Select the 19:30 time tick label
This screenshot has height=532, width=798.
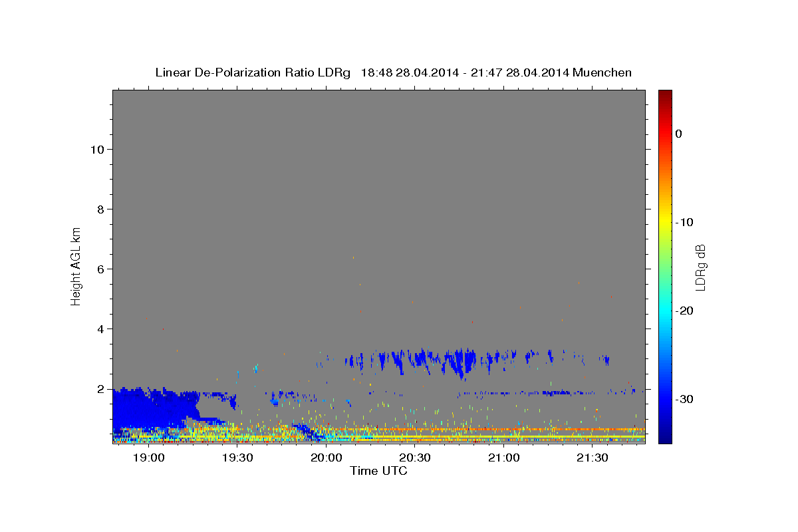point(237,458)
